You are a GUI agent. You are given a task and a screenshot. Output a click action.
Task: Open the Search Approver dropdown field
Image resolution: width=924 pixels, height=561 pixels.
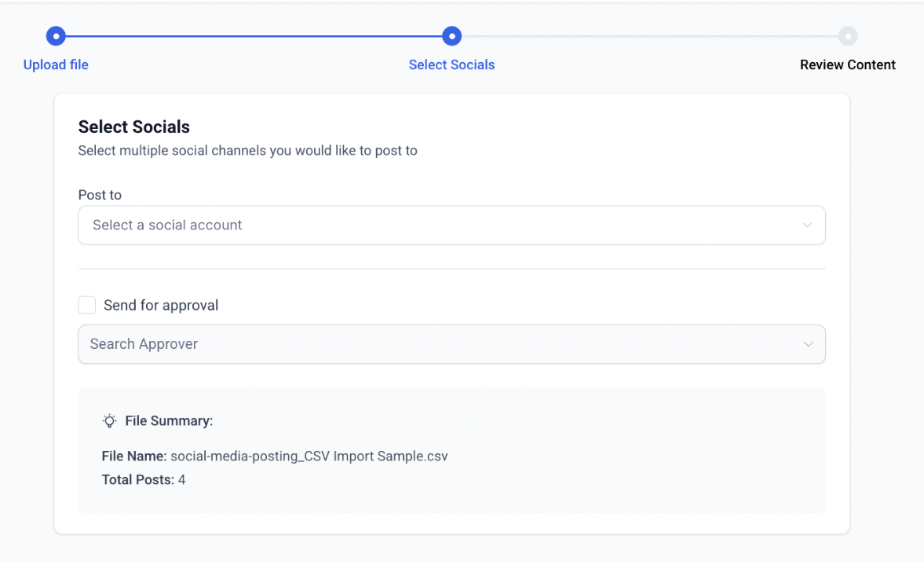pyautogui.click(x=452, y=344)
